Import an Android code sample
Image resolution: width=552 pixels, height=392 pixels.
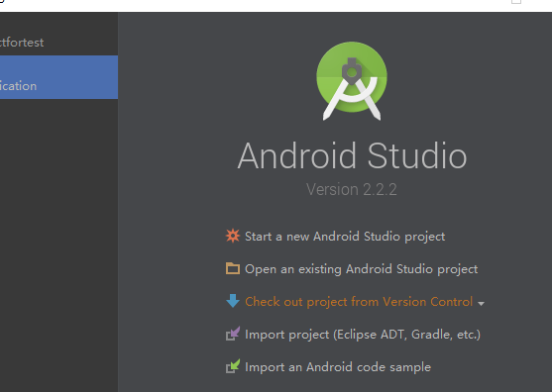click(x=338, y=367)
